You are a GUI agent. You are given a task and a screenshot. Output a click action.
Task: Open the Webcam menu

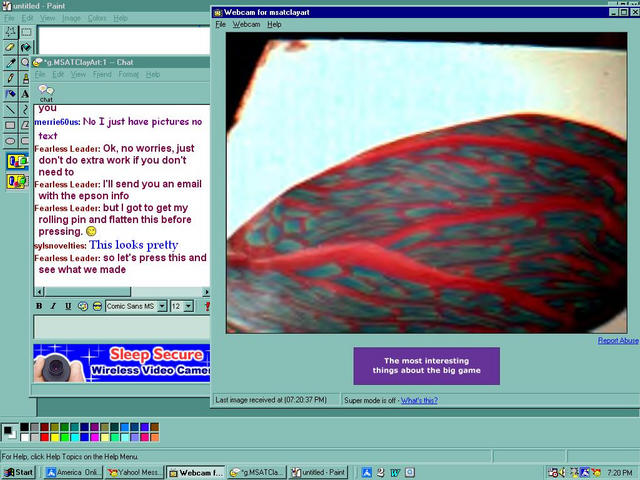[x=246, y=24]
